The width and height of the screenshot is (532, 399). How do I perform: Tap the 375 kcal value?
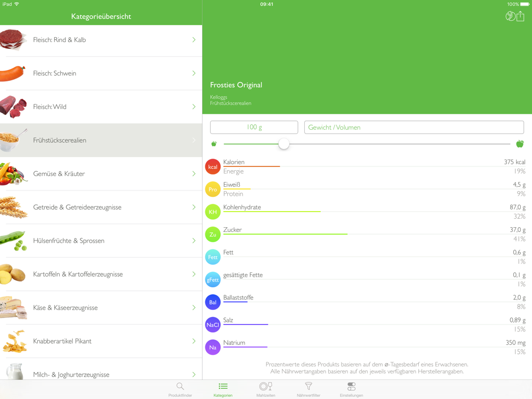pyautogui.click(x=514, y=162)
